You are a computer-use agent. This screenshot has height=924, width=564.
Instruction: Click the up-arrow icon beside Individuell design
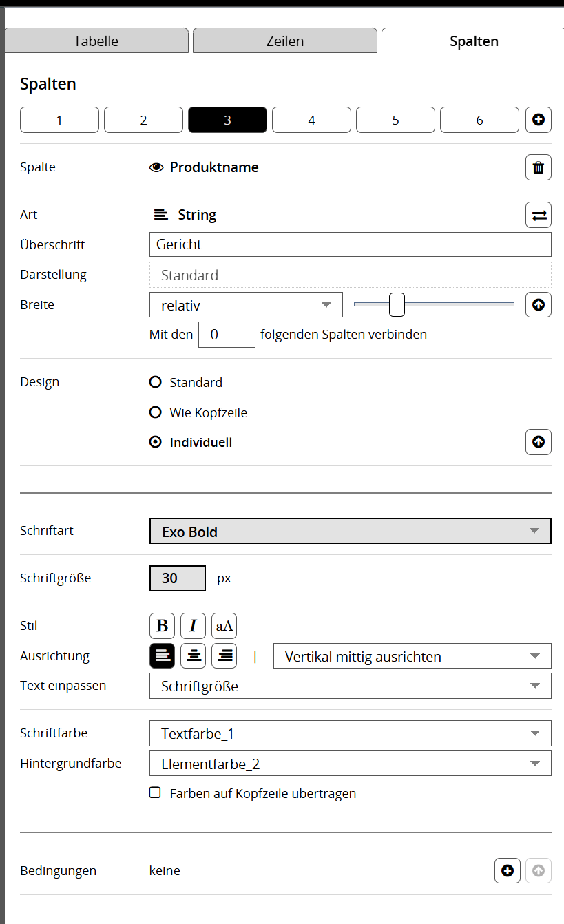(538, 442)
